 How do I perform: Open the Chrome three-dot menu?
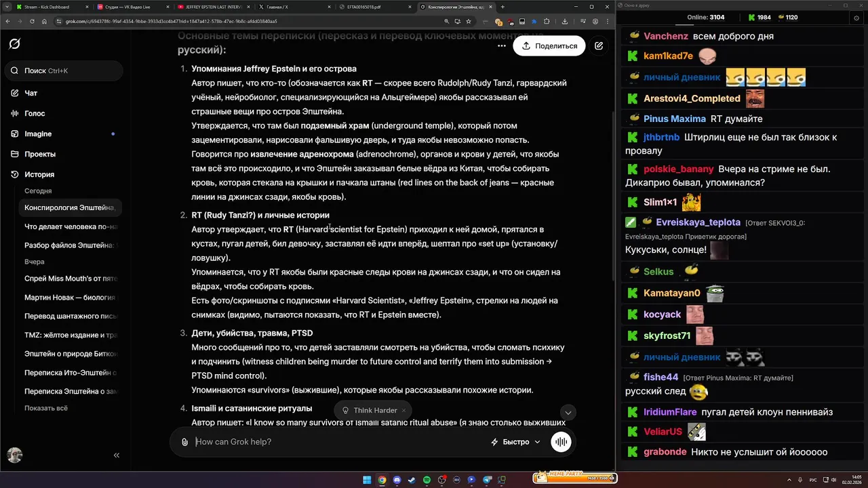[608, 21]
